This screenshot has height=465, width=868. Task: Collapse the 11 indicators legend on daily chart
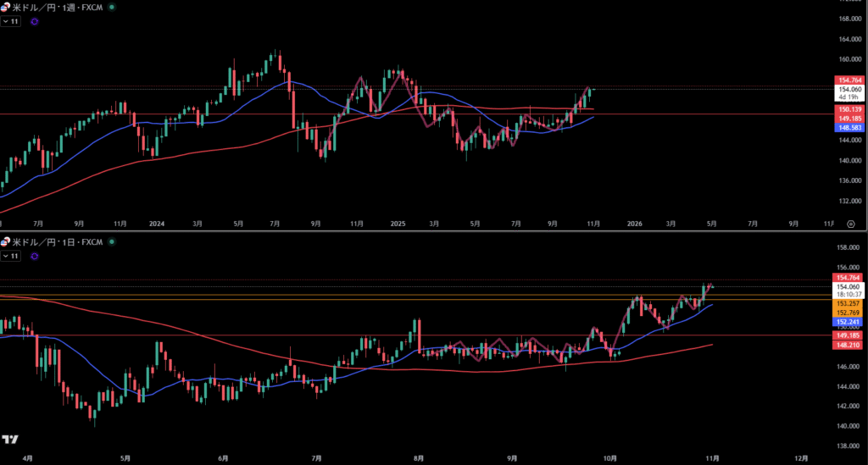(11, 255)
